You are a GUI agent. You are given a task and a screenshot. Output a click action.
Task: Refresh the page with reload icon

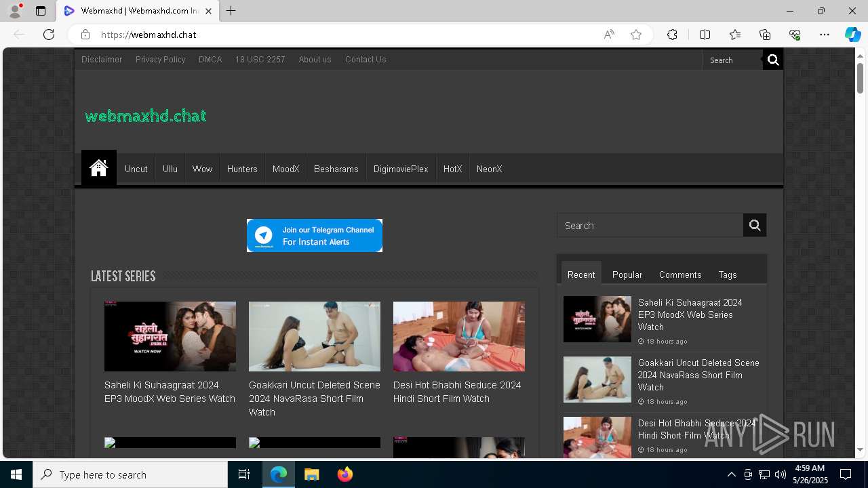[49, 35]
